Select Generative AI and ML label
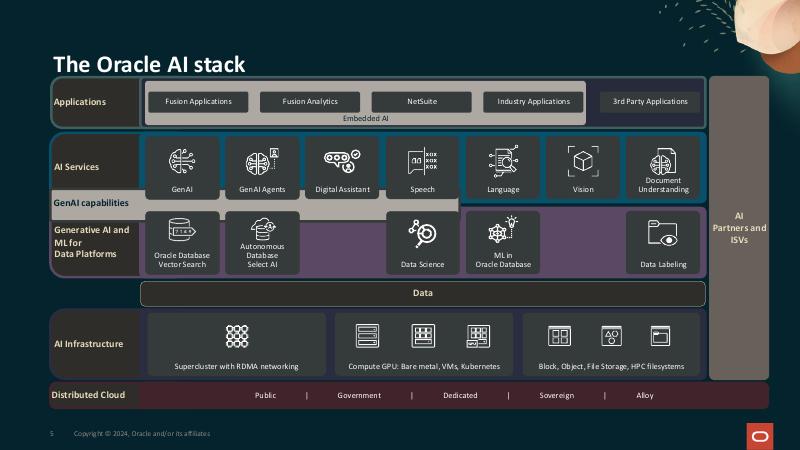This screenshot has width=800, height=450. [x=92, y=242]
